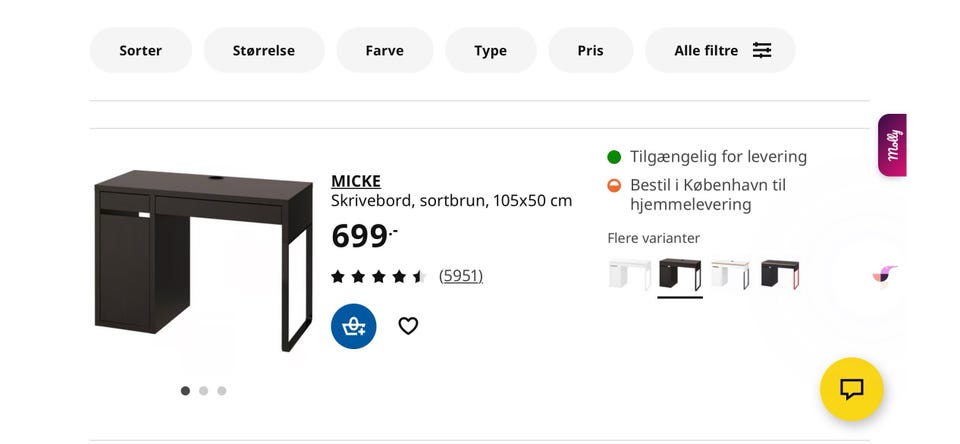Screen dimensions: 960x444
Task: Open the Molly assistant side tab
Action: 892,145
